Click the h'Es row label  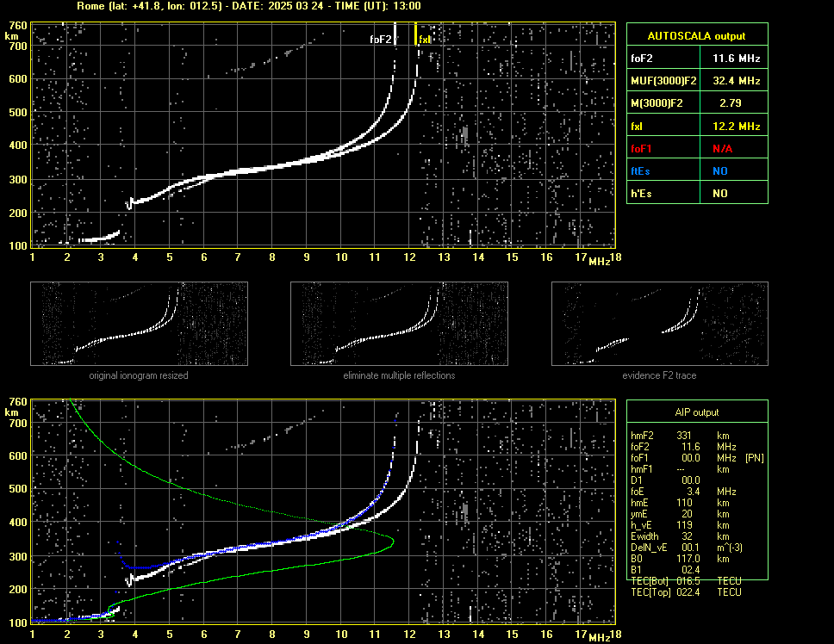click(641, 194)
